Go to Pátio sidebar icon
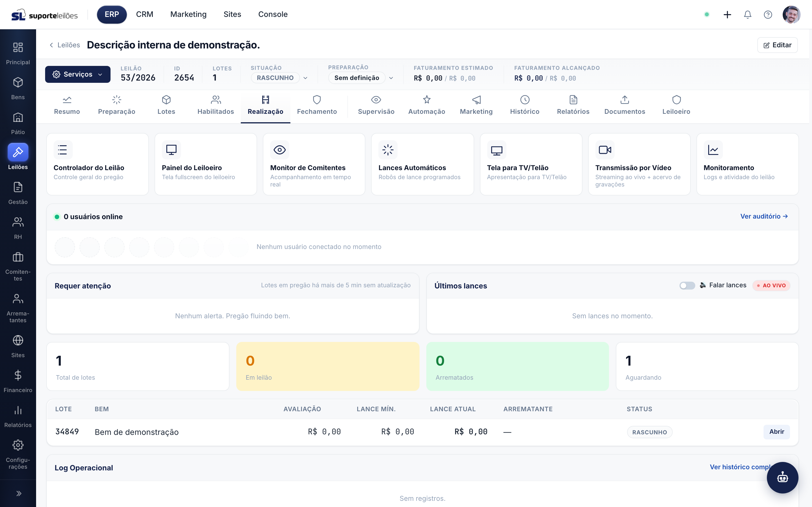This screenshot has height=507, width=812. (18, 123)
